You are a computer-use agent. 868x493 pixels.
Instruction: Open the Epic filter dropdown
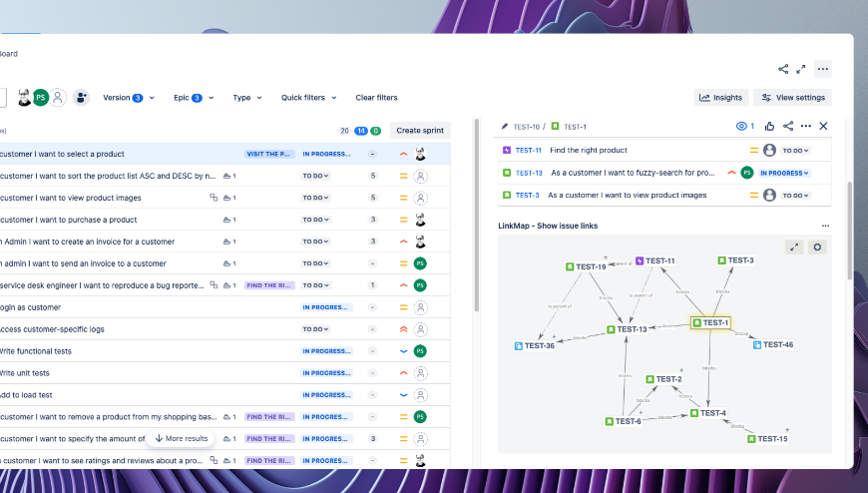click(194, 98)
